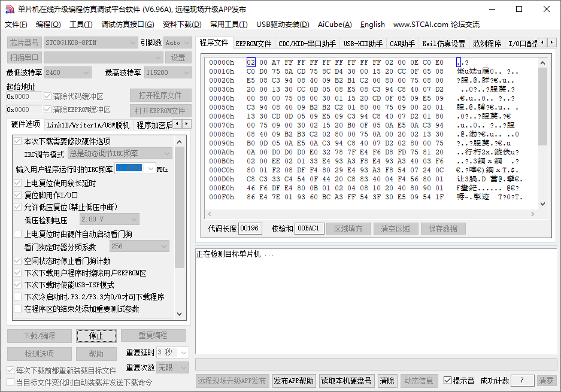561x392 pixels.
Task: Switch to the EEPROM文件 tab
Action: click(x=253, y=44)
